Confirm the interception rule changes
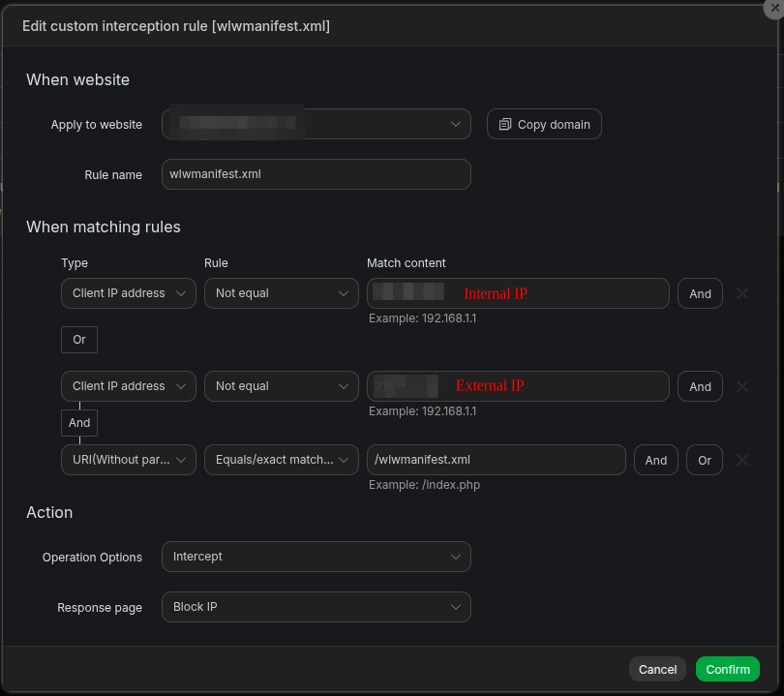 pyautogui.click(x=728, y=669)
